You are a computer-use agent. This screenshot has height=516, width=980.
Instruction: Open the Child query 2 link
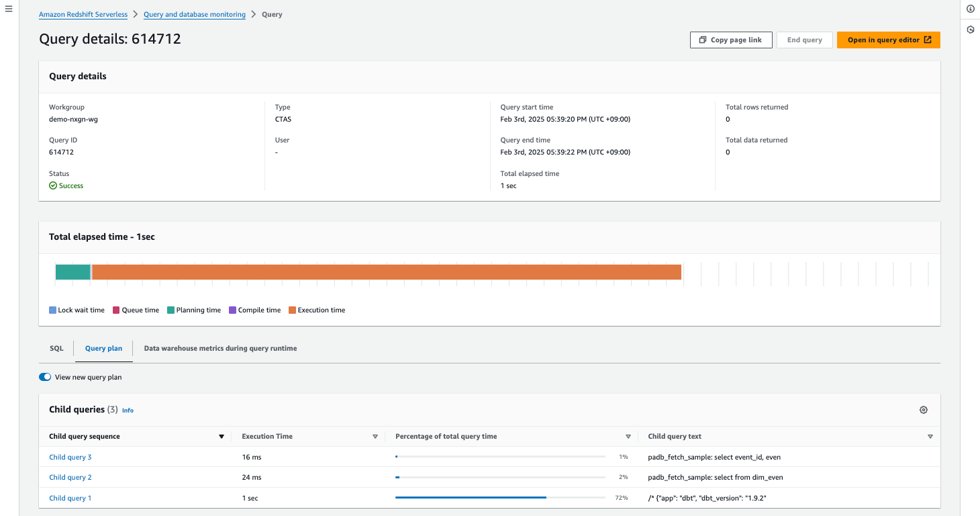(x=70, y=478)
